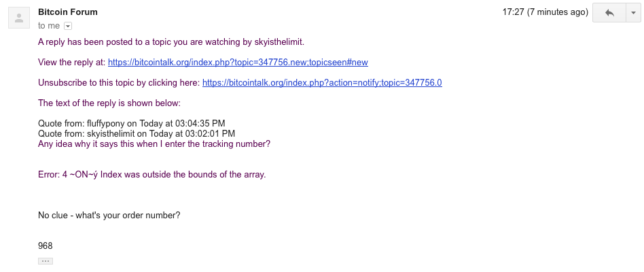Open the unsubscribe notify topic link
644x272 pixels.
[322, 82]
